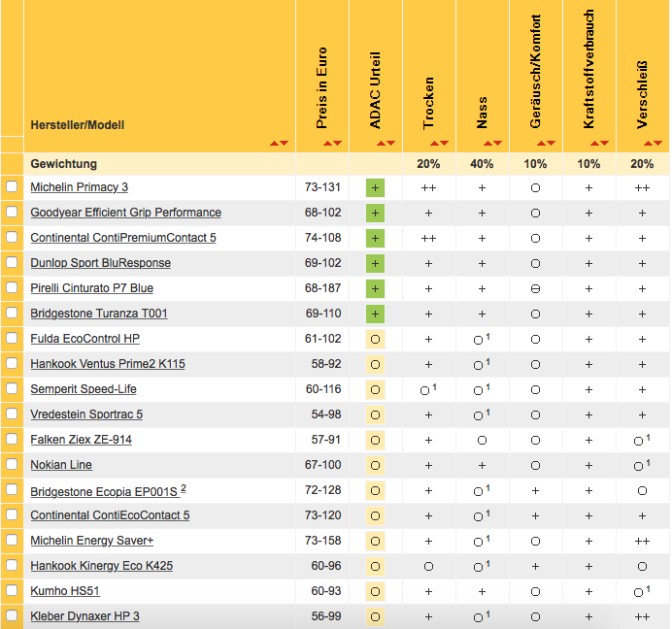Open Goodyear Efficient Grip Performance link

tap(126, 213)
